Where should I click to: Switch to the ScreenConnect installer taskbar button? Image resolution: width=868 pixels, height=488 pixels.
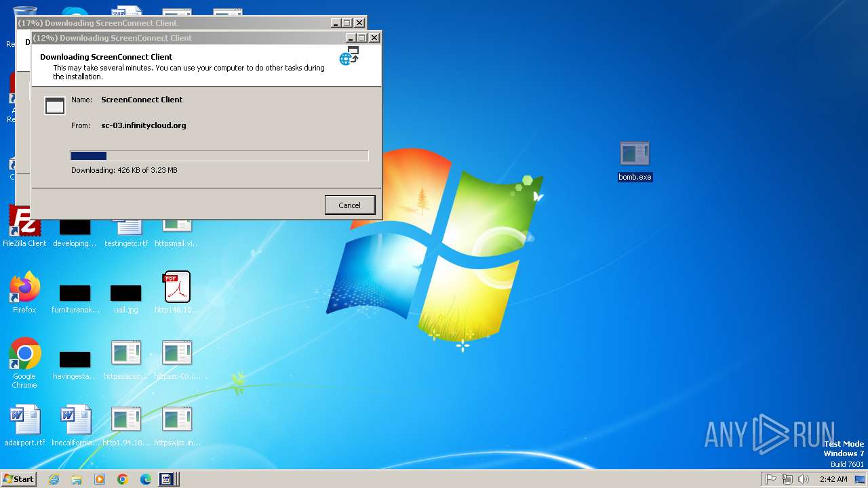tap(167, 479)
